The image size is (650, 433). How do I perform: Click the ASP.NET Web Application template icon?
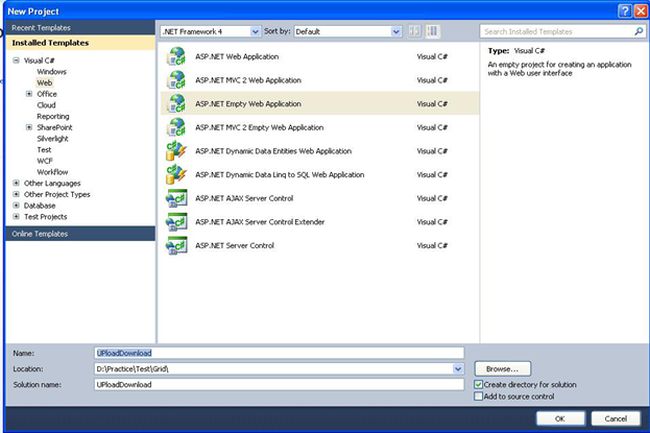coord(176,56)
